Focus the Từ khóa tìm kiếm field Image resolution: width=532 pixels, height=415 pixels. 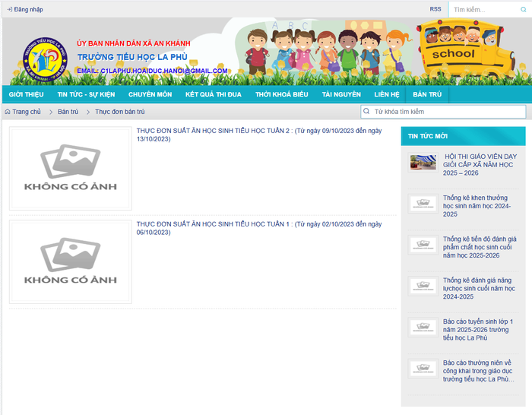(x=443, y=111)
